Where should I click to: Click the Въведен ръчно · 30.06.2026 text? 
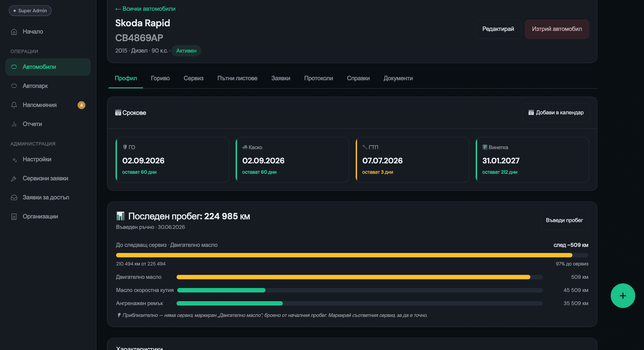pyautogui.click(x=151, y=227)
